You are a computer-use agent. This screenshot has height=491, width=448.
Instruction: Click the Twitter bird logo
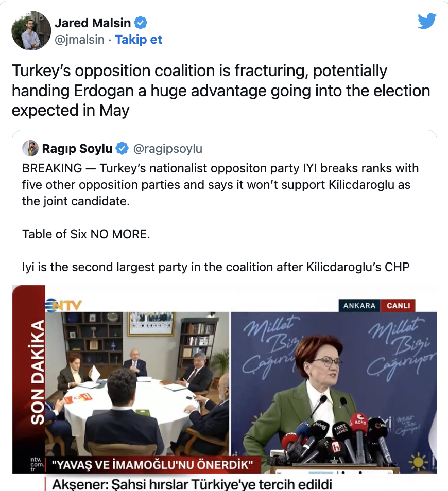[x=427, y=21]
